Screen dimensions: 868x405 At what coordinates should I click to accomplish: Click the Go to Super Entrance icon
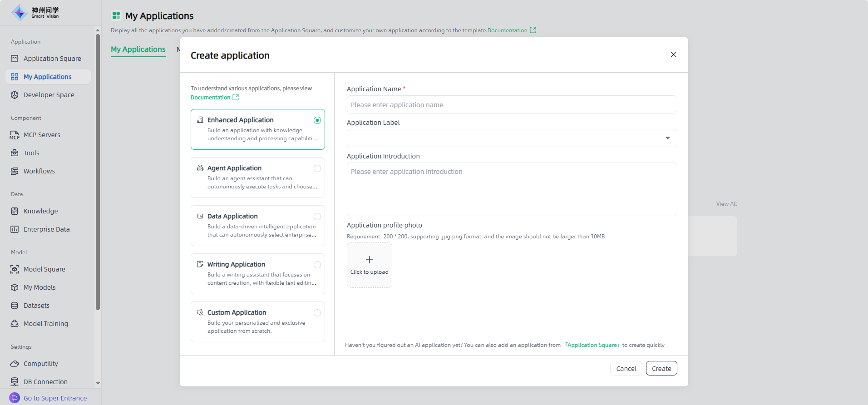click(x=15, y=398)
